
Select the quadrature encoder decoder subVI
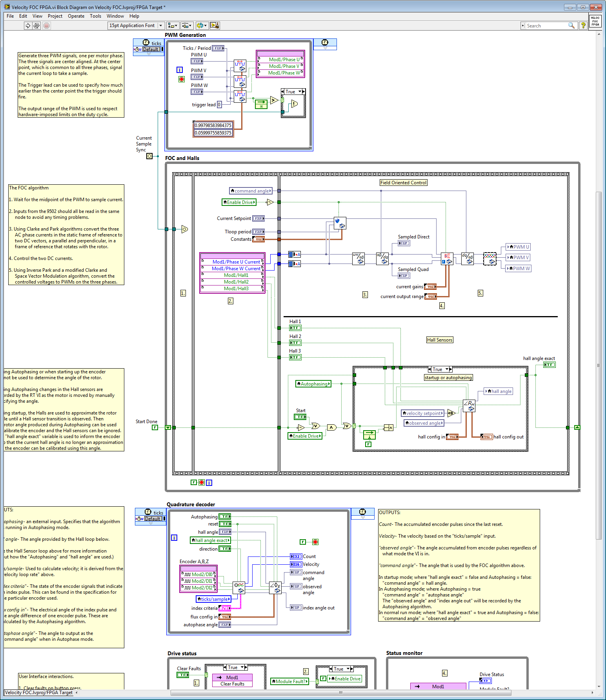[239, 587]
